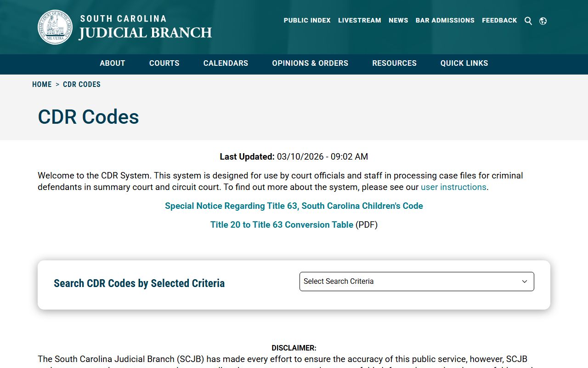This screenshot has width=588, height=368.
Task: Open the South Carolina Judicial Branch title
Action: click(145, 27)
